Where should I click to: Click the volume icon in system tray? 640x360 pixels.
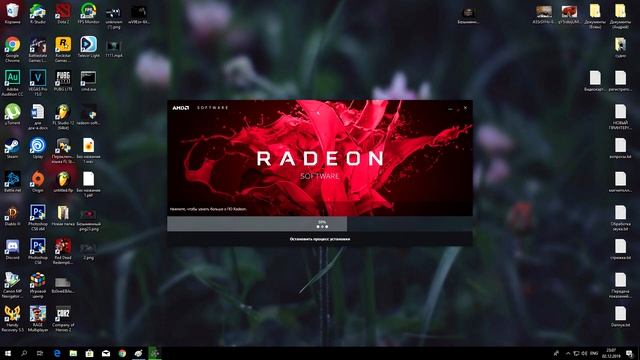click(584, 353)
